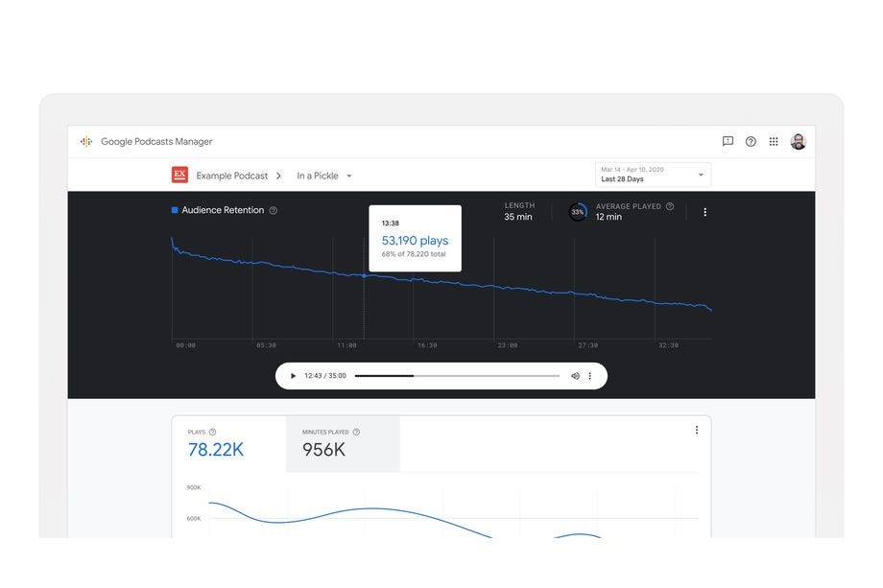This screenshot has width=883, height=588.
Task: Open the retention chart more options menu
Action: coord(705,212)
